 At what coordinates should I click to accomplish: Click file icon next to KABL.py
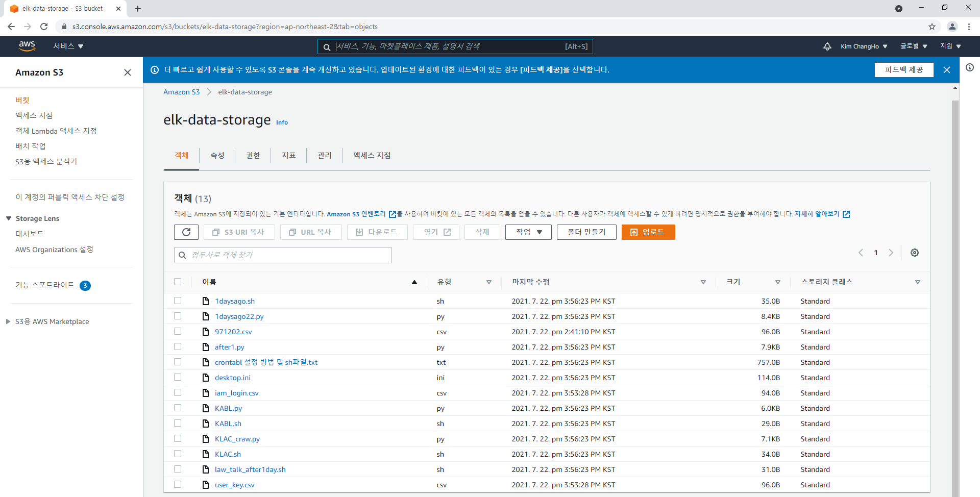click(x=206, y=408)
